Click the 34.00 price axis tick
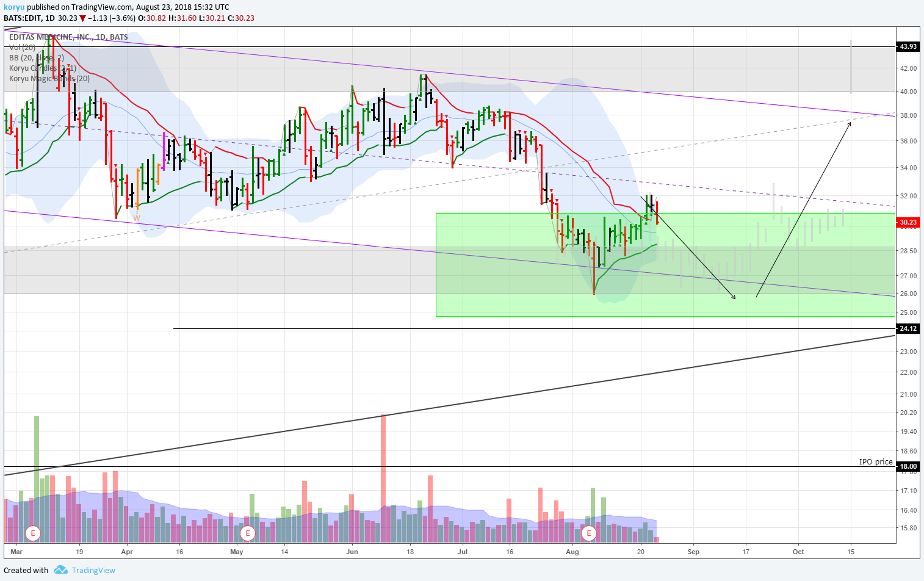Viewport: 924px width, 581px height. tap(909, 168)
